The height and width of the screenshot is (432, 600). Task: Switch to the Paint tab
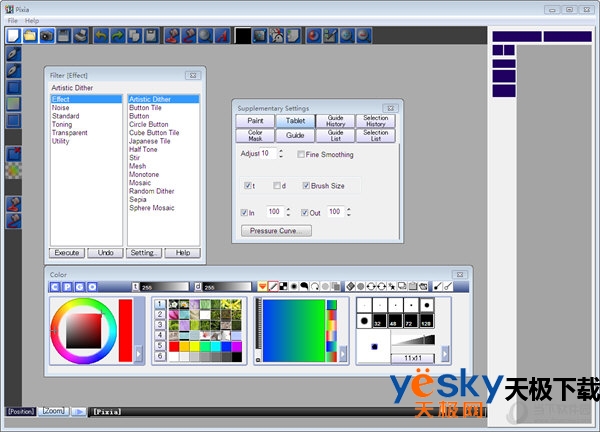click(x=255, y=121)
